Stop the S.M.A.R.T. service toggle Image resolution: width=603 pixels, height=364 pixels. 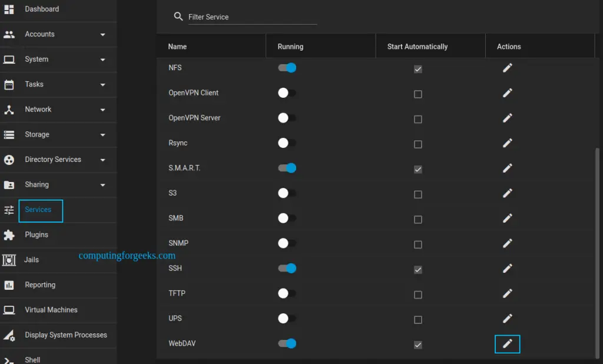tap(287, 168)
